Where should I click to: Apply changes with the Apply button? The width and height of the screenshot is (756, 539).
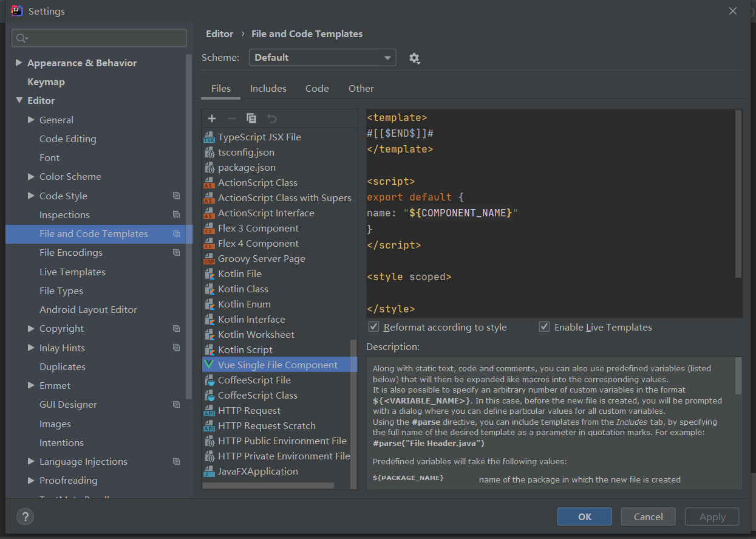coord(712,517)
